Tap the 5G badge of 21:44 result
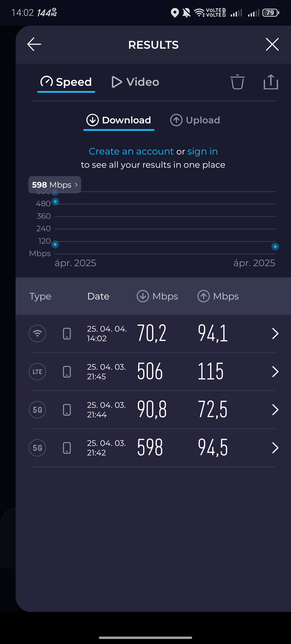Image resolution: width=291 pixels, height=644 pixels. pos(38,409)
